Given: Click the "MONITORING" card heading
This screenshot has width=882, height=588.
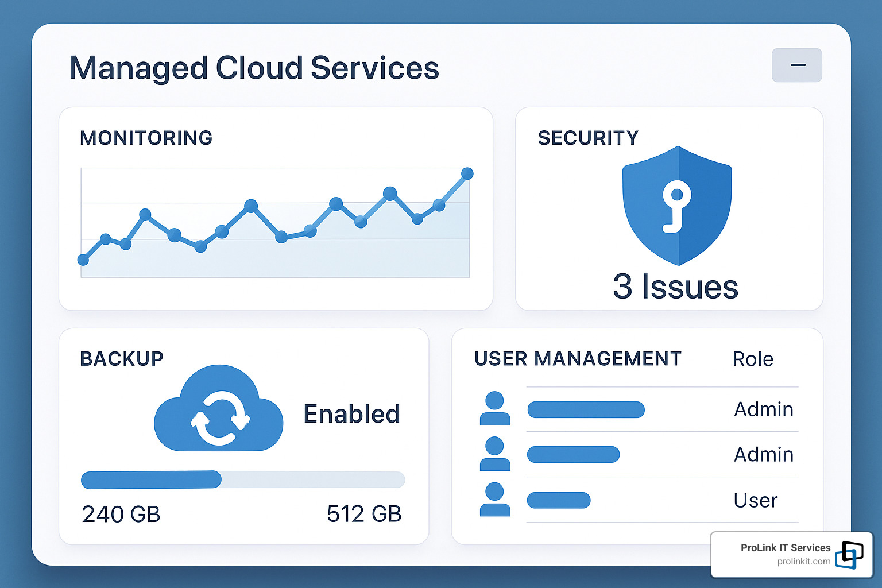Looking at the screenshot, I should 146,138.
